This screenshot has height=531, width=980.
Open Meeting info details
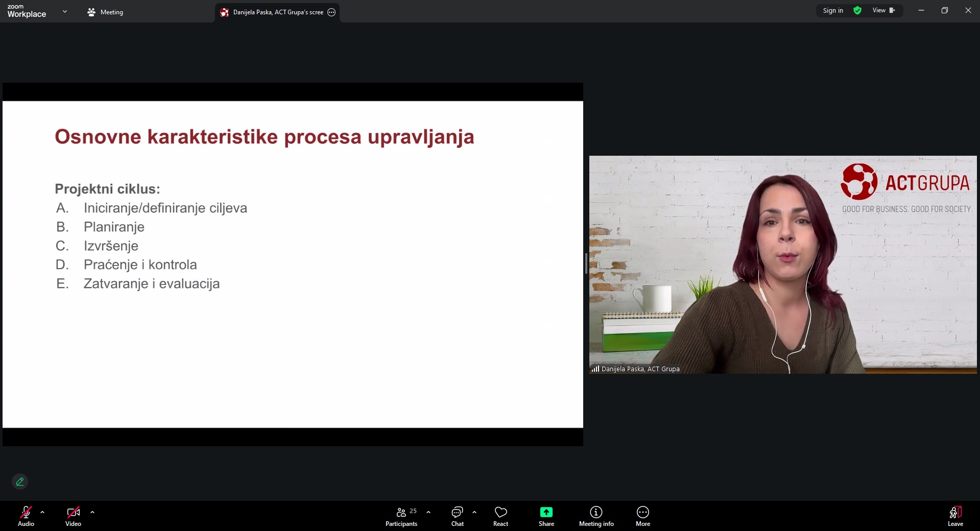click(x=596, y=516)
